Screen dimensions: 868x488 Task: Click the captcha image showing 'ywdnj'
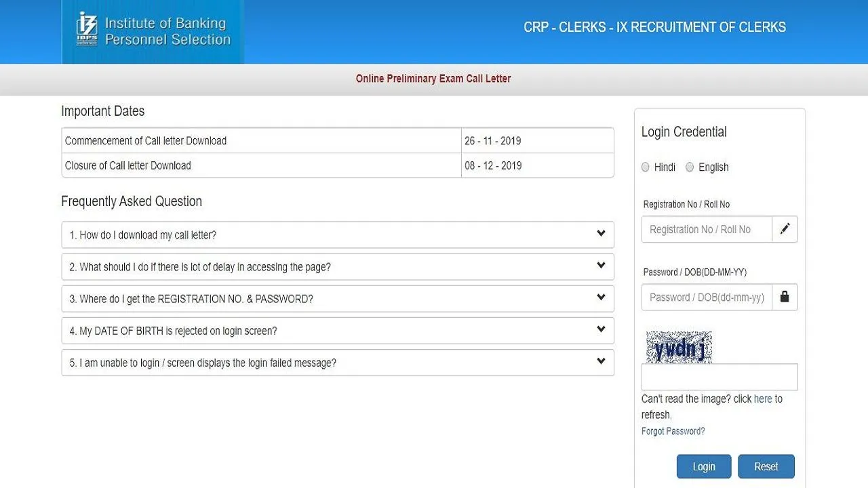click(x=679, y=348)
